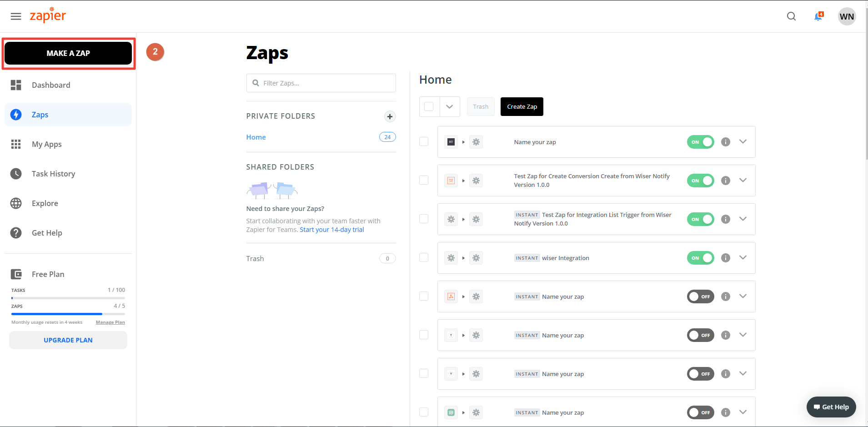Click the Create Zap button

coord(522,106)
